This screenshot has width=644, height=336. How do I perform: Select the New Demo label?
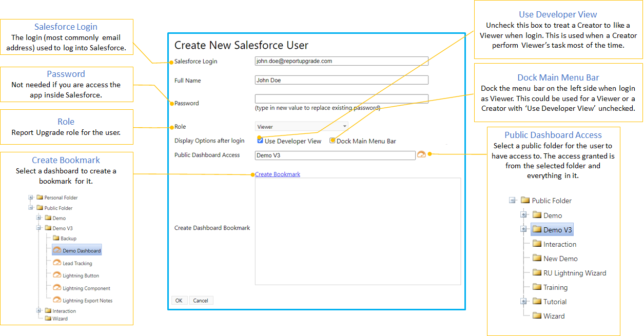click(560, 259)
